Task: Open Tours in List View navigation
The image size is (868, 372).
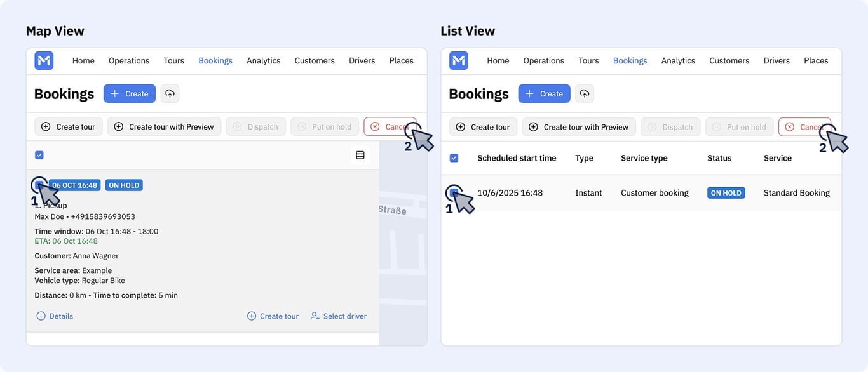Action: tap(589, 61)
